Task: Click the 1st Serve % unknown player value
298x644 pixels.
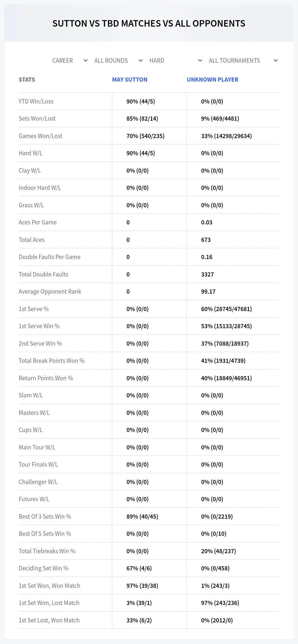Action: (226, 309)
